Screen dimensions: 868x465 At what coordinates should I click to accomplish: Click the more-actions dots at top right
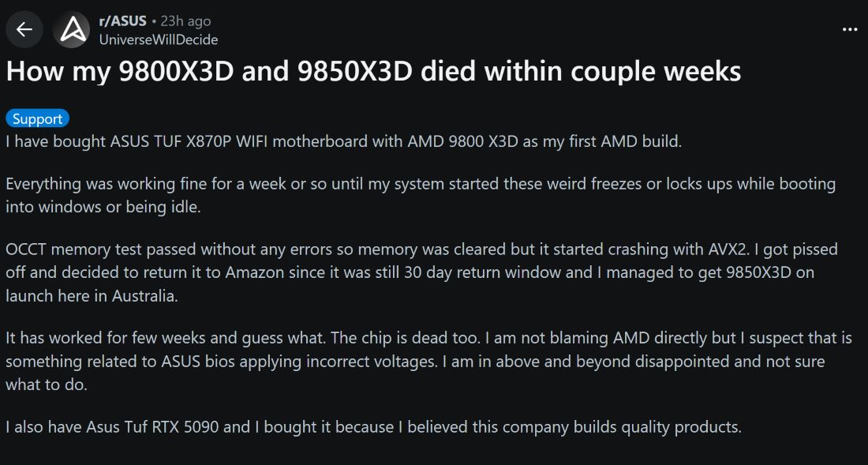coord(850,29)
